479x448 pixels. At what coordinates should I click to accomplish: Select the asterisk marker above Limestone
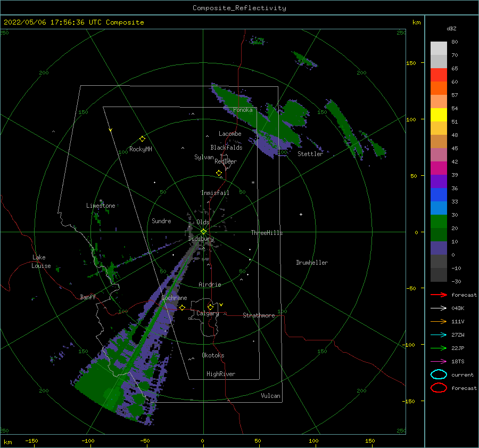click(101, 201)
